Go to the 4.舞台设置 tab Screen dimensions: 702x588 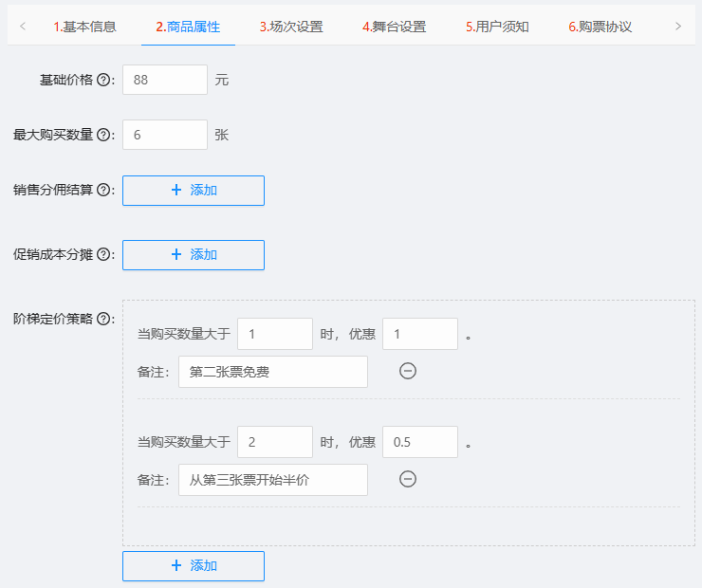tap(395, 27)
